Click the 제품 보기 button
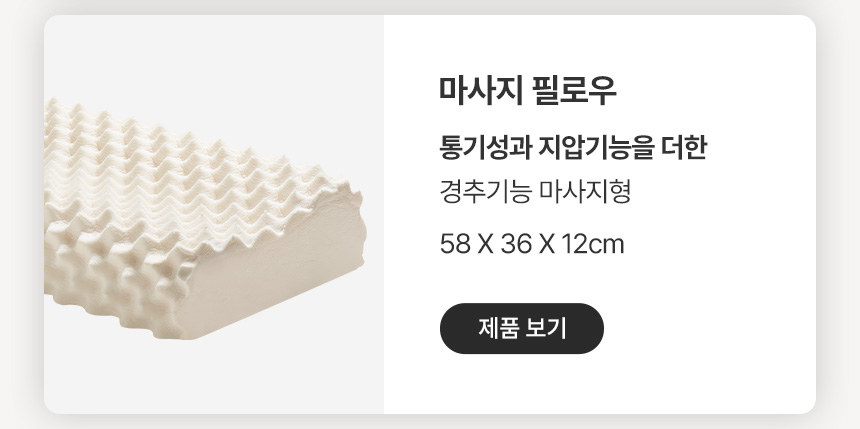The width and height of the screenshot is (860, 429). [x=522, y=329]
